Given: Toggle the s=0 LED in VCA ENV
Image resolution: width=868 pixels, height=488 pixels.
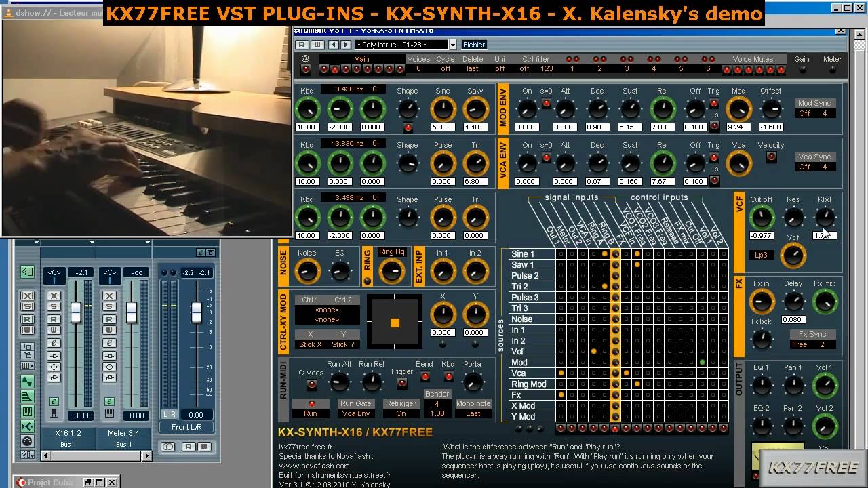Looking at the screenshot, I should 546,158.
